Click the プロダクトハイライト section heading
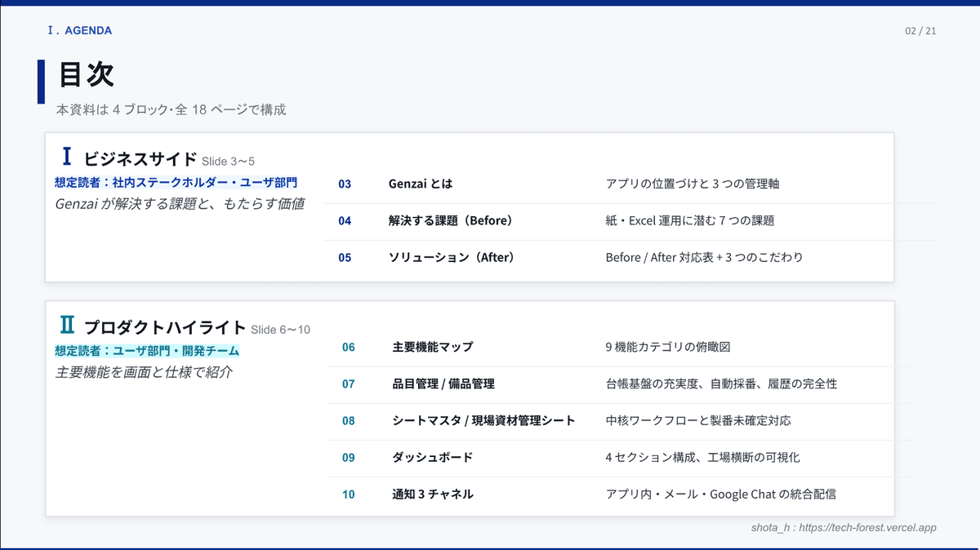980x550 pixels. (x=164, y=327)
